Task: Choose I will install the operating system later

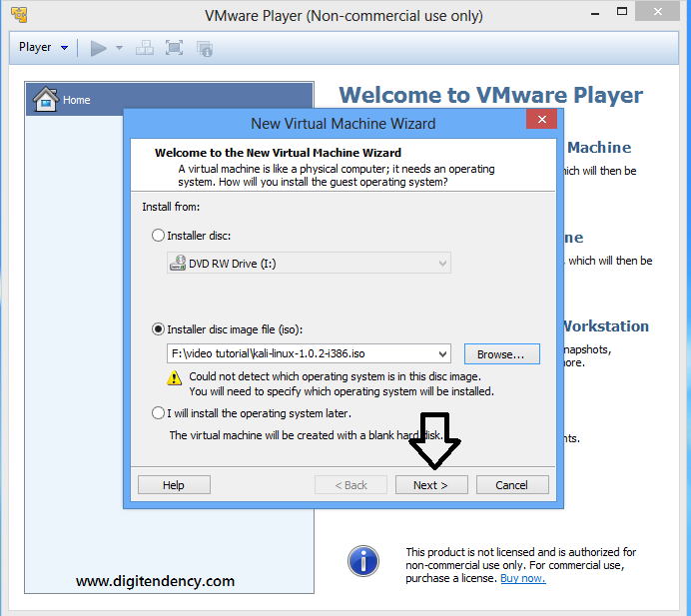Action: [158, 413]
